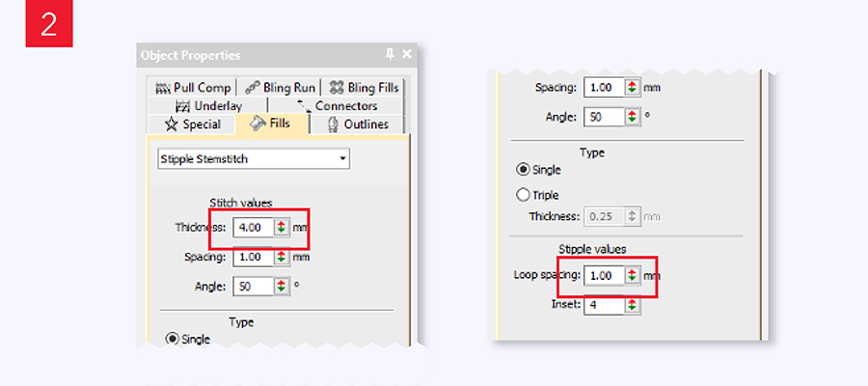Select the Single radio button above Triple
This screenshot has height=386, width=868.
coord(524,169)
